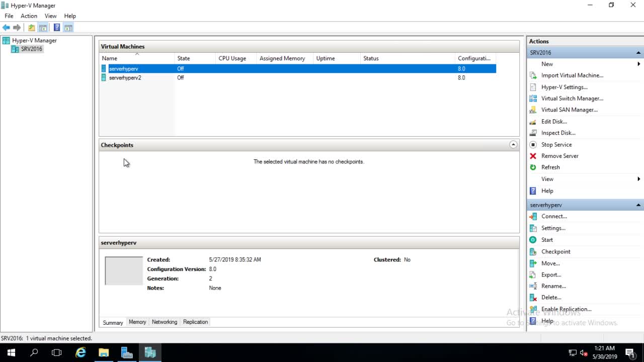Click the serverhyperv thumbnail preview
Screen dimensions: 644x362
(x=124, y=271)
